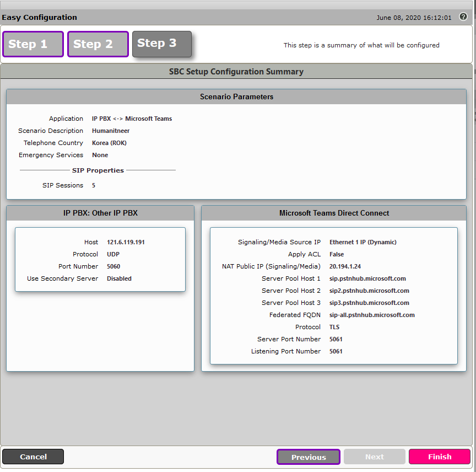Click the SIP Sessions value 5

tap(94, 185)
